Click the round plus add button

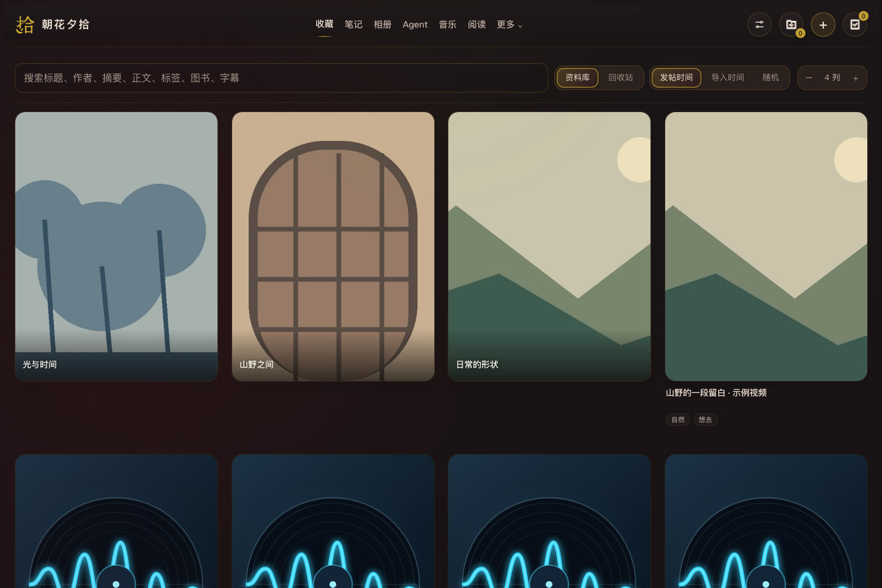click(x=823, y=24)
